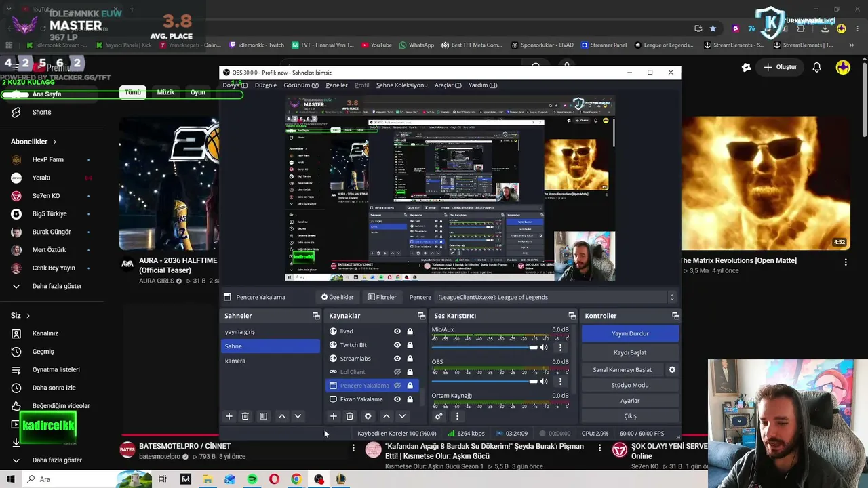Viewport: 868px width, 488px height.
Task: Mute the Mic/Aux speaker icon
Action: [544, 348]
